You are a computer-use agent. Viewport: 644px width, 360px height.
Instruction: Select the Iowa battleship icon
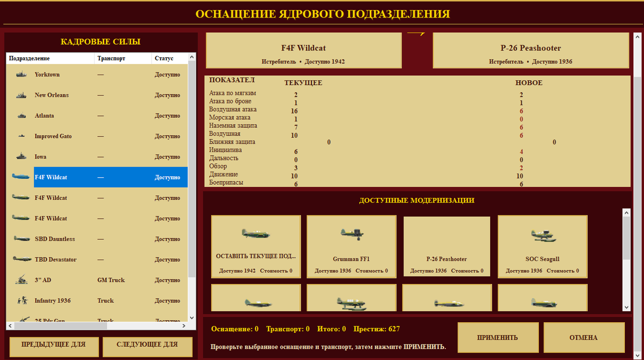(21, 157)
